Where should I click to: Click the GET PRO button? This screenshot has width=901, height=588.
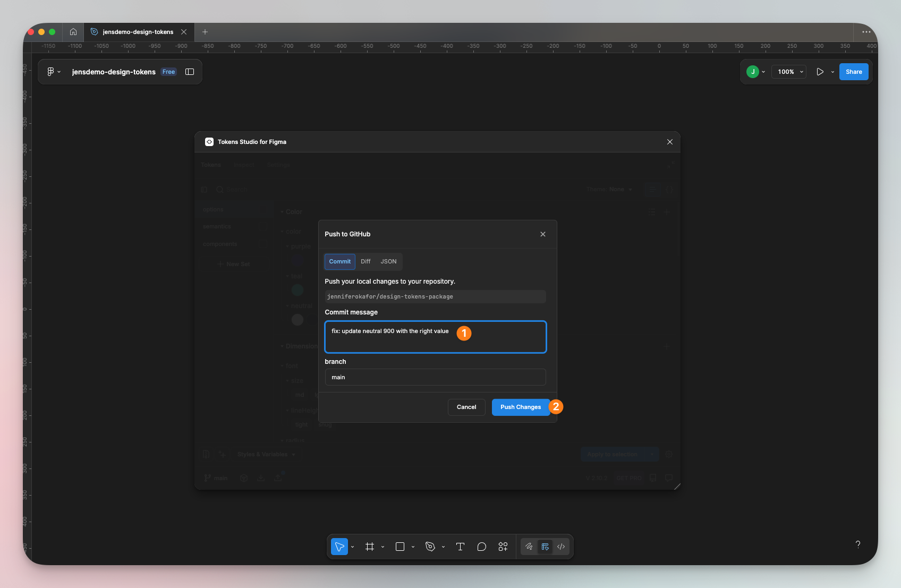(628, 478)
